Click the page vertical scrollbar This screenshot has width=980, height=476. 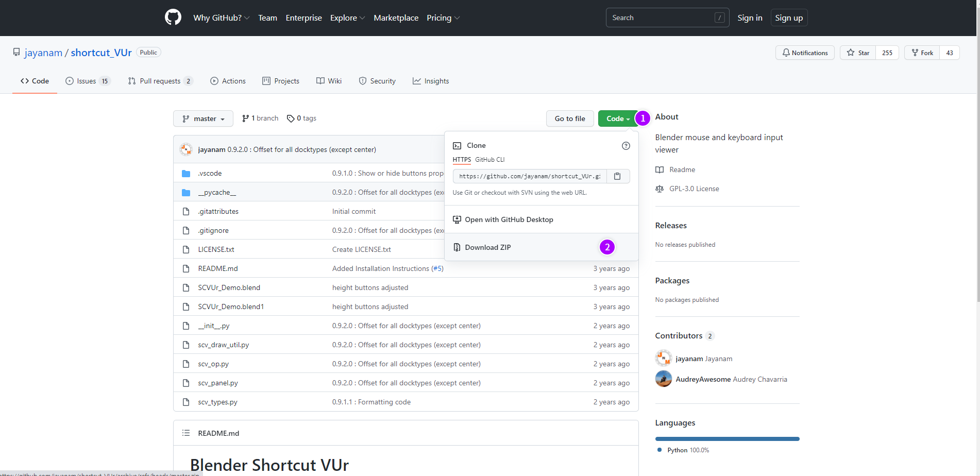(x=978, y=155)
